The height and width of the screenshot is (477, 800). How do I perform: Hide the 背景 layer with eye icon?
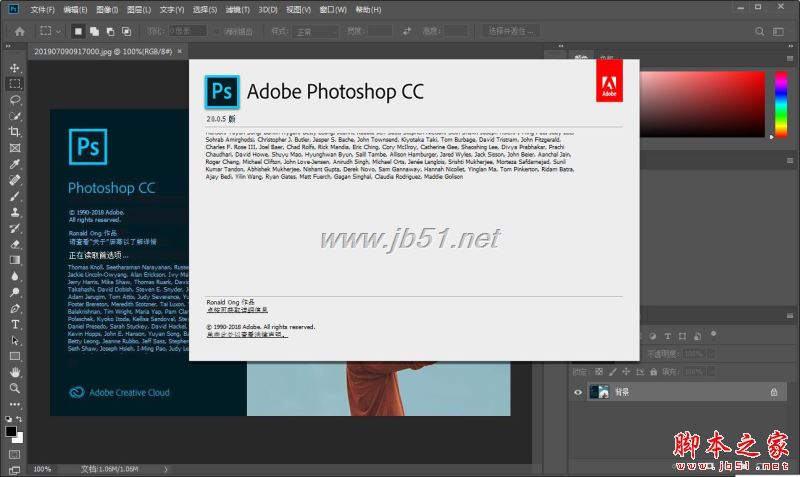(578, 392)
